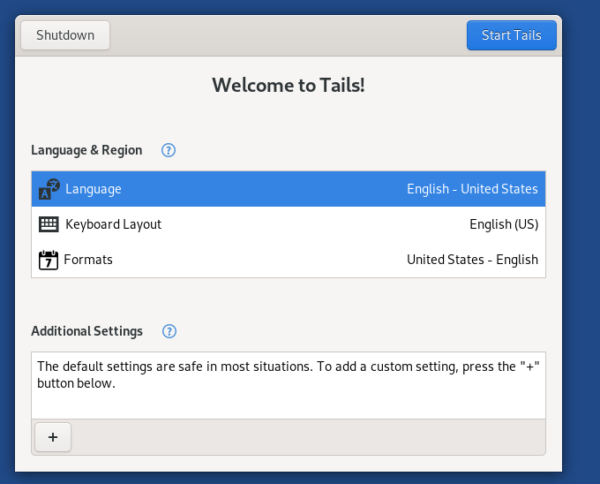Click the Shutdown button

point(65,35)
